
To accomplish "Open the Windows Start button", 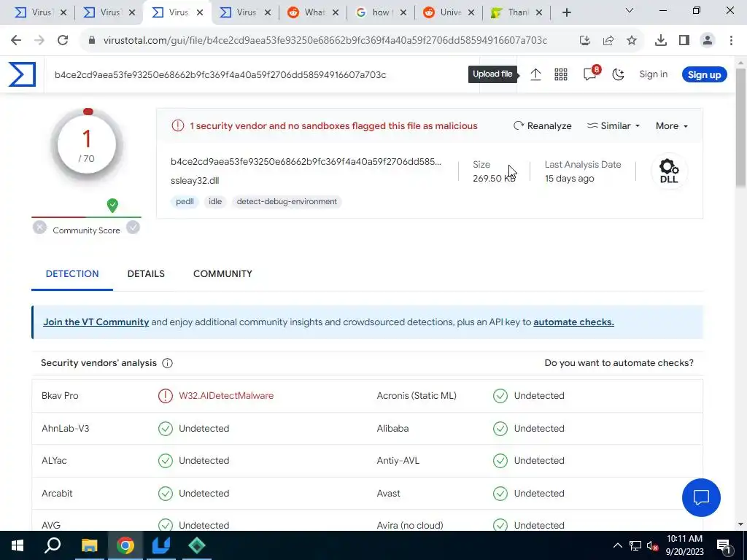I will click(x=18, y=545).
